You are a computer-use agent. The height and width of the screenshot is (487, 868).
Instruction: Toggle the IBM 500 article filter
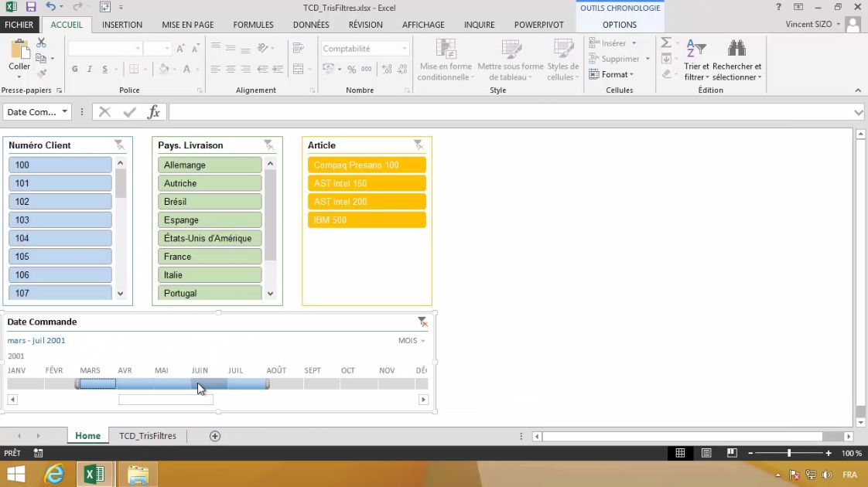[x=367, y=220]
